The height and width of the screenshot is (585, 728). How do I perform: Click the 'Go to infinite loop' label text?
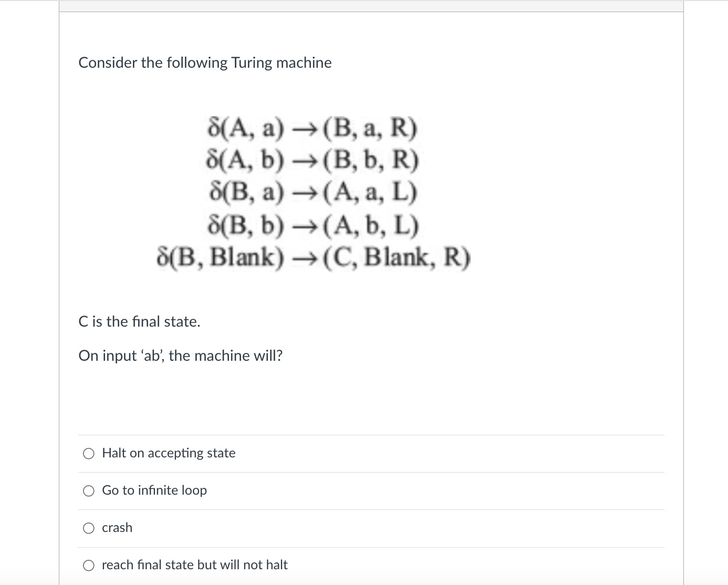154,490
